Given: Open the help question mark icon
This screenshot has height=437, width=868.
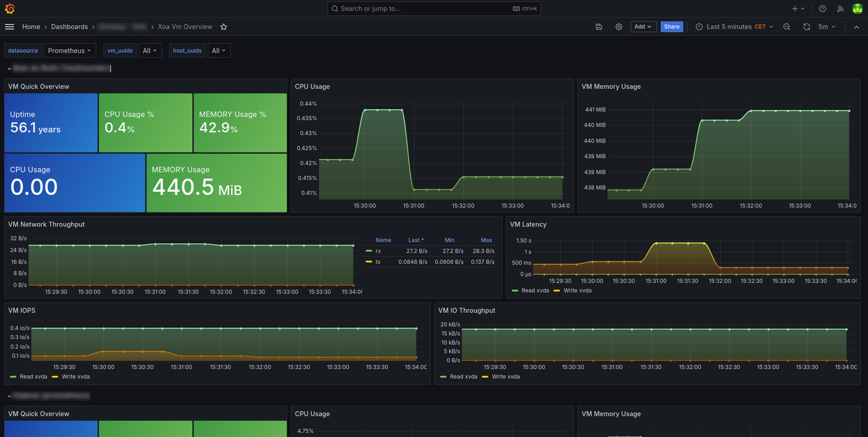Looking at the screenshot, I should pos(823,9).
